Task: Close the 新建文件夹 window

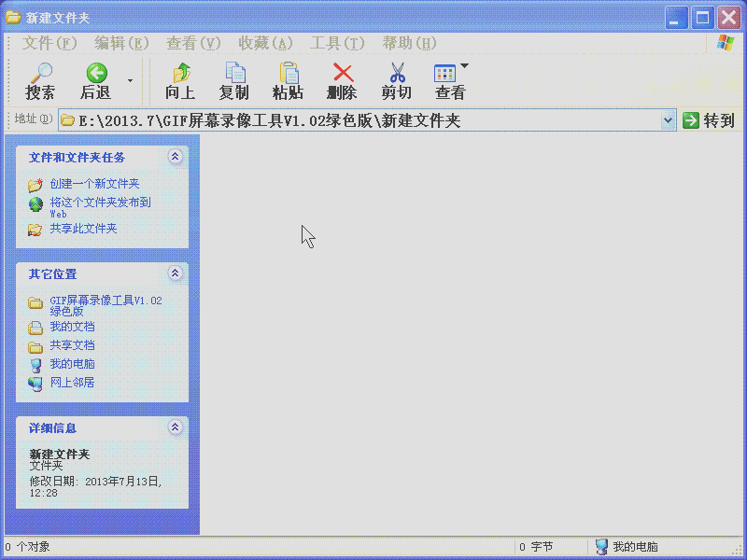Action: [x=729, y=18]
